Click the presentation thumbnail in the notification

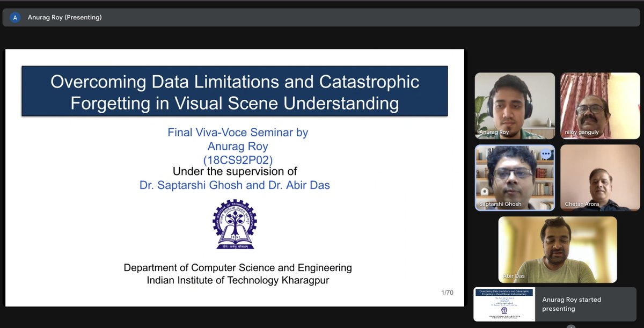(504, 304)
